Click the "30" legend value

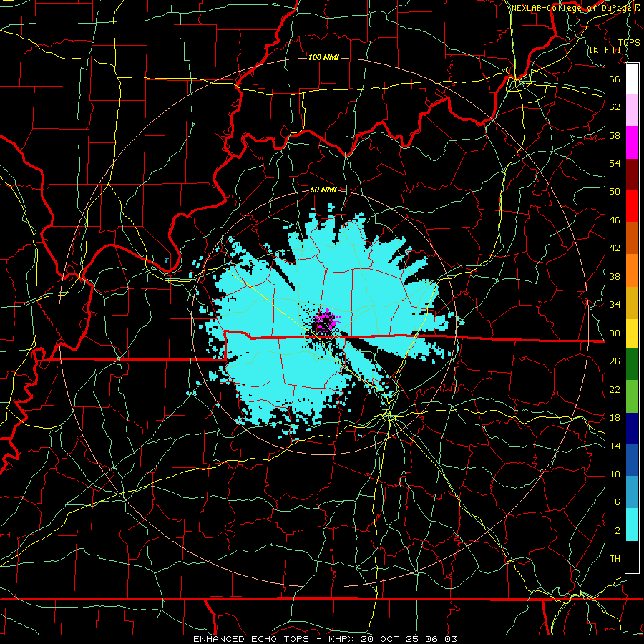(615, 333)
